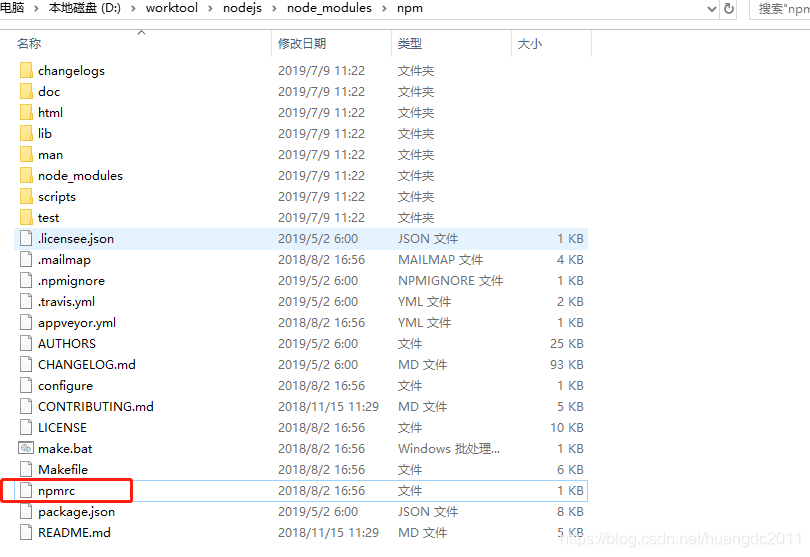This screenshot has height=557, width=810.
Task: Click the make.bat batch file icon
Action: 26,448
